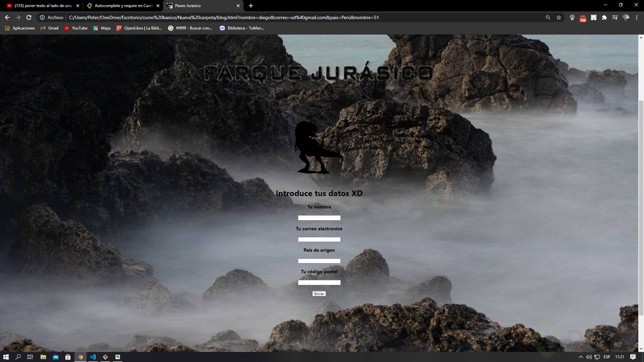Submit the form with the Enviar button

[319, 294]
